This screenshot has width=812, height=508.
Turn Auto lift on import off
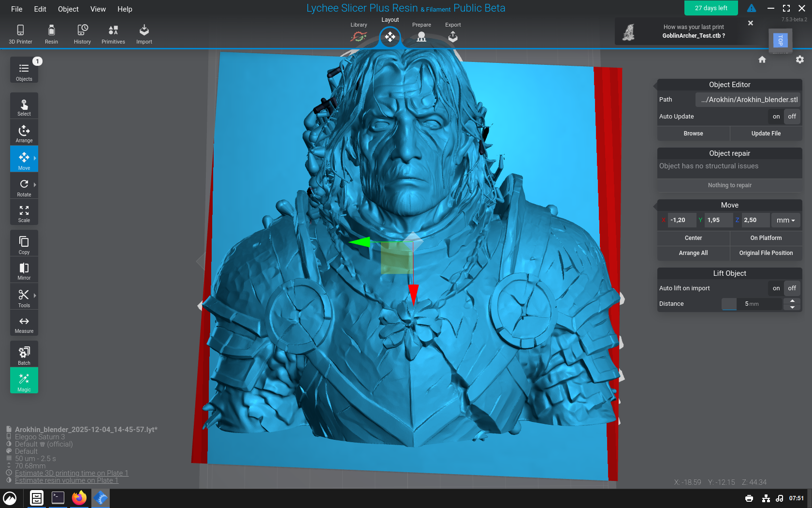click(792, 288)
